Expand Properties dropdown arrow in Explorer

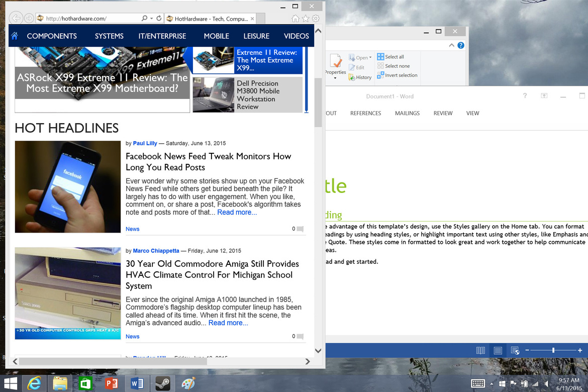[335, 78]
